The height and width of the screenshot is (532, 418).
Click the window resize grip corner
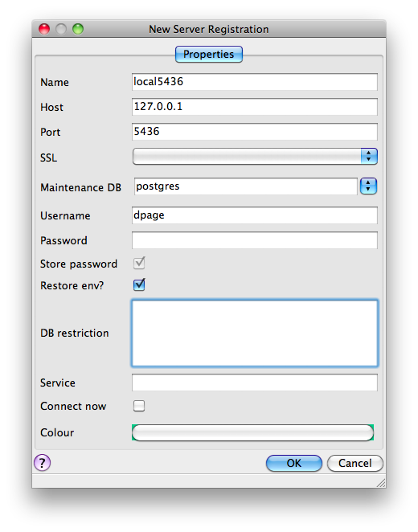(381, 483)
